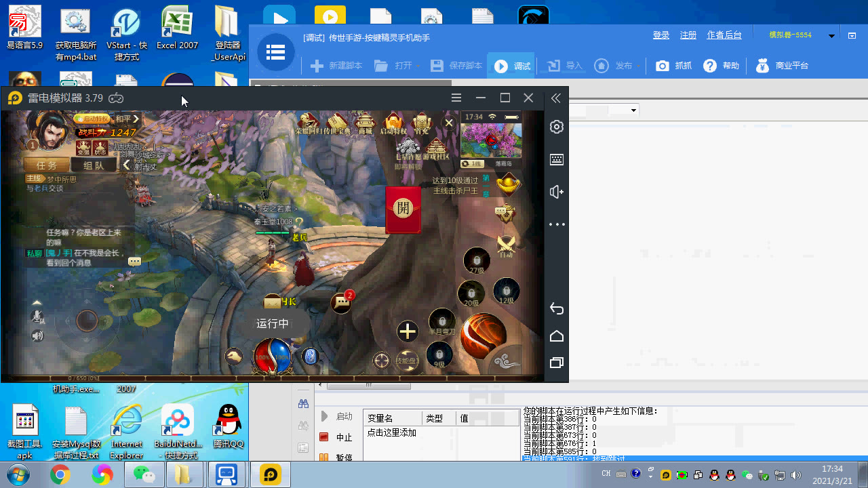This screenshot has height=488, width=868.
Task: Open LDPlayer hamburger menu in title bar
Action: 456,98
